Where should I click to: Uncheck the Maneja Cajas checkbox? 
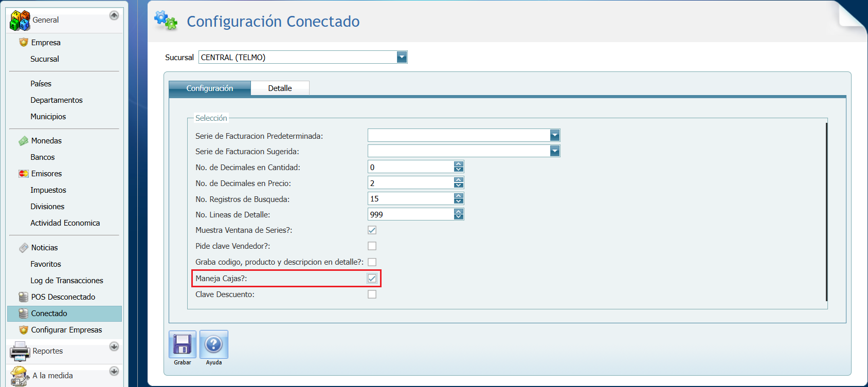(372, 279)
